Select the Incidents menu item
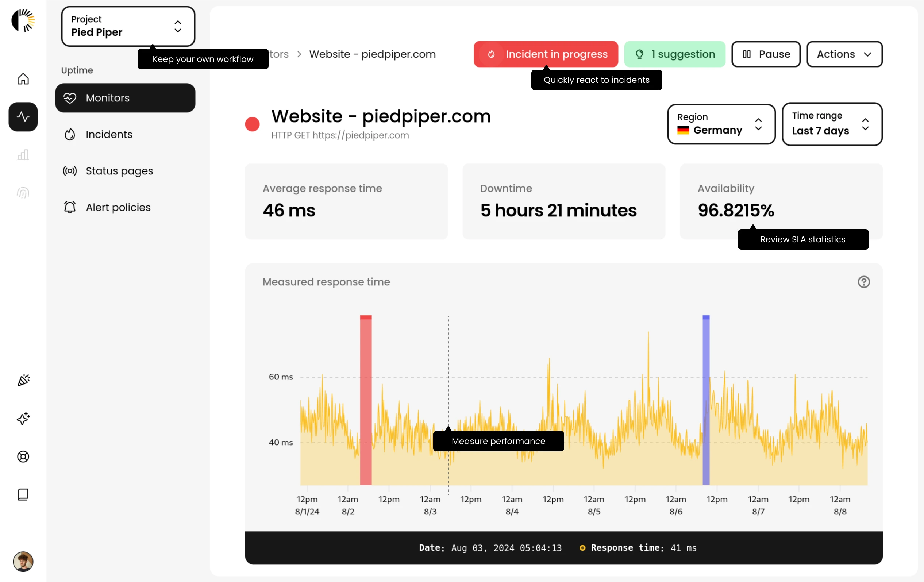Viewport: 924px width, 582px height. point(109,134)
